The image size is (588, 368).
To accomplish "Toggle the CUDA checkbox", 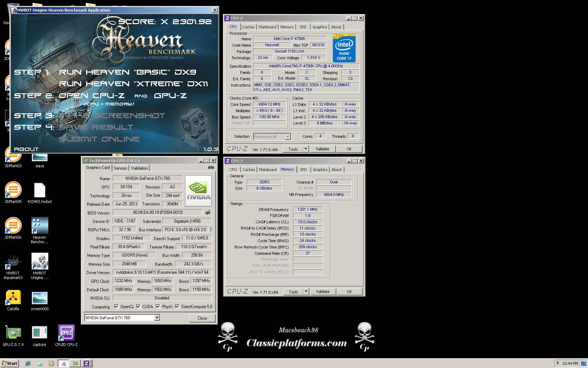I will coord(138,307).
